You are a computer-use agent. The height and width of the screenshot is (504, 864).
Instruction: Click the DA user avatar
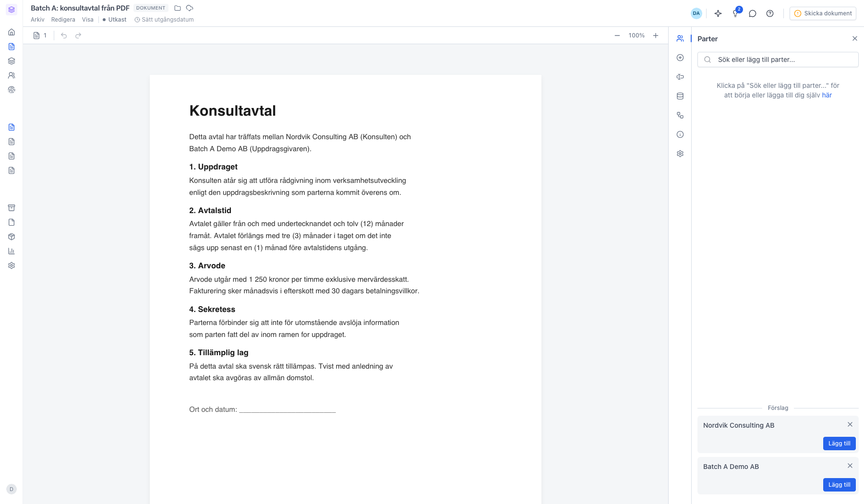tap(696, 13)
